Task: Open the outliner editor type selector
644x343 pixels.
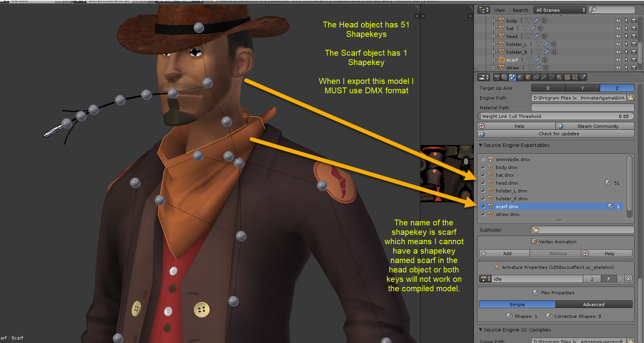Action: [484, 10]
